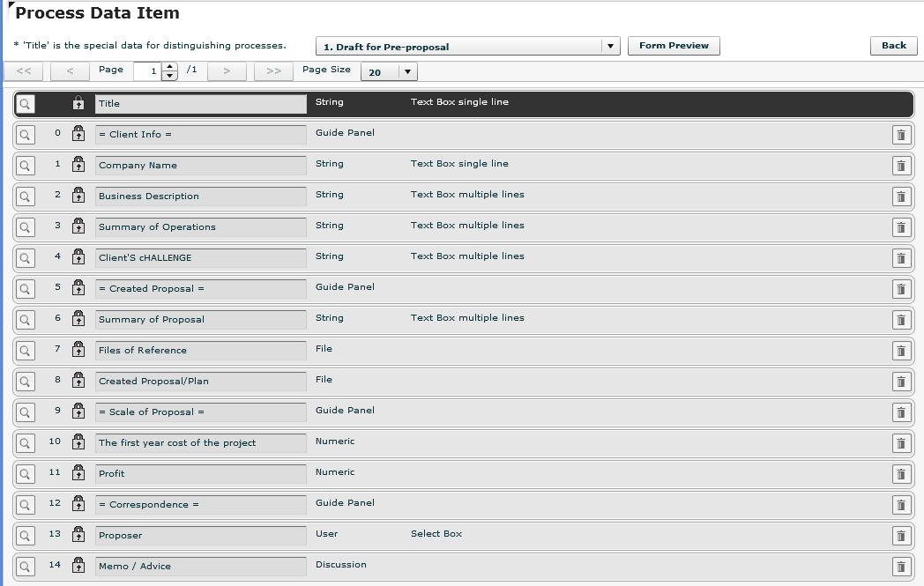The width and height of the screenshot is (924, 586).
Task: Open magnifier for Files of Reference row
Action: coord(25,351)
